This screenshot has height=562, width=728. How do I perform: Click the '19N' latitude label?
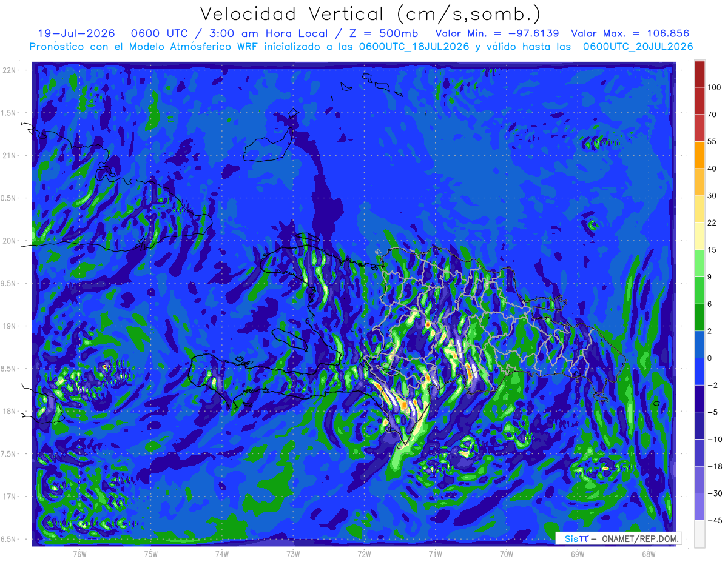pos(10,326)
